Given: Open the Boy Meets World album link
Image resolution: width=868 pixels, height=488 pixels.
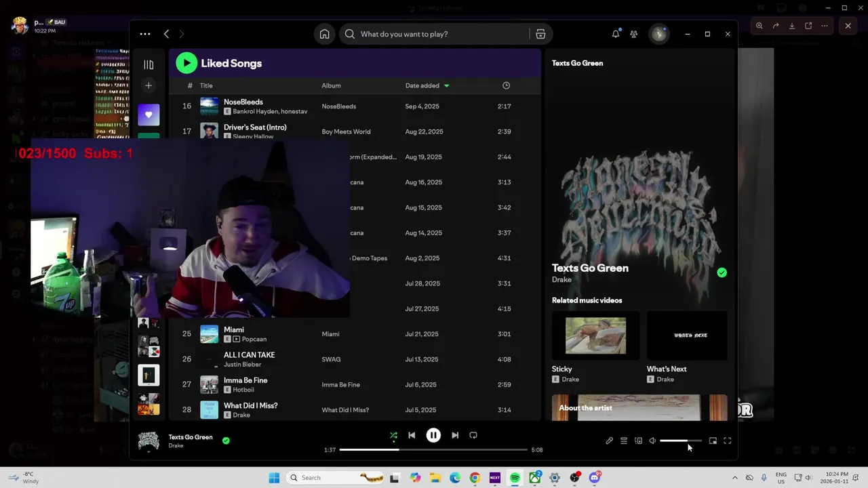Looking at the screenshot, I should tap(346, 131).
